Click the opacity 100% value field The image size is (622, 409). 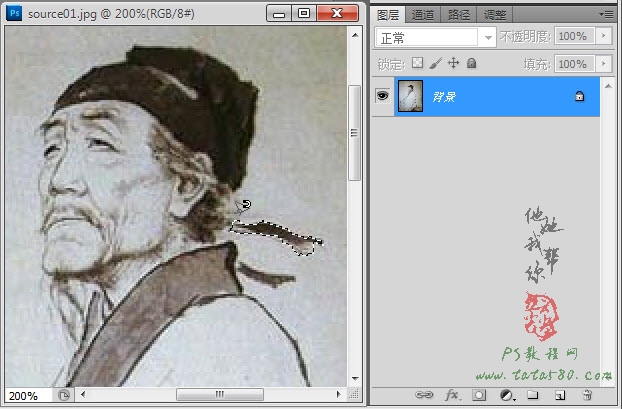(574, 36)
